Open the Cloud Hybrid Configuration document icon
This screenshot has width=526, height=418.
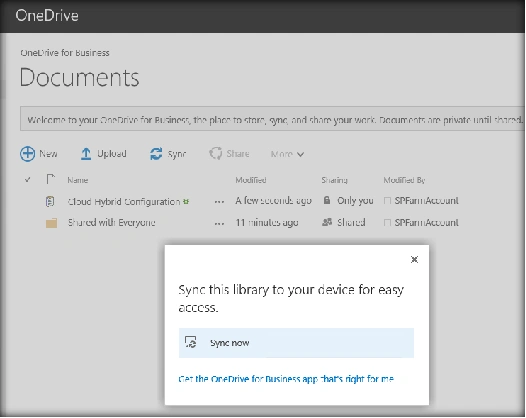[x=50, y=201]
